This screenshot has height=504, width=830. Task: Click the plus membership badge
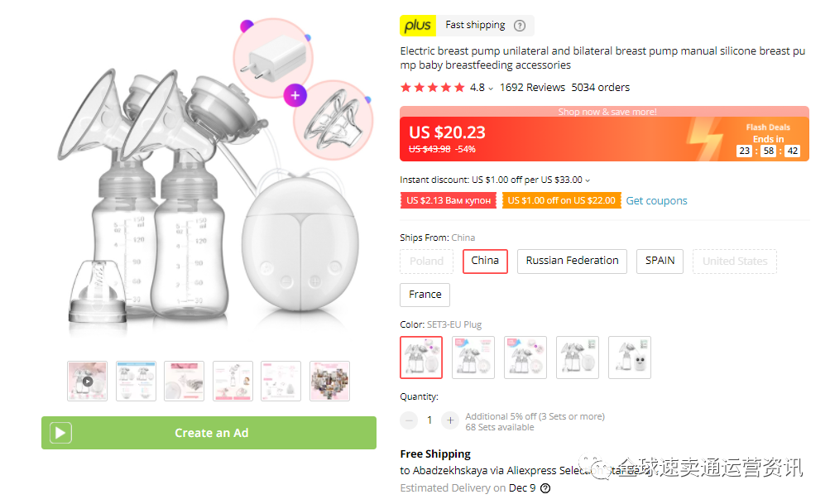tap(417, 26)
